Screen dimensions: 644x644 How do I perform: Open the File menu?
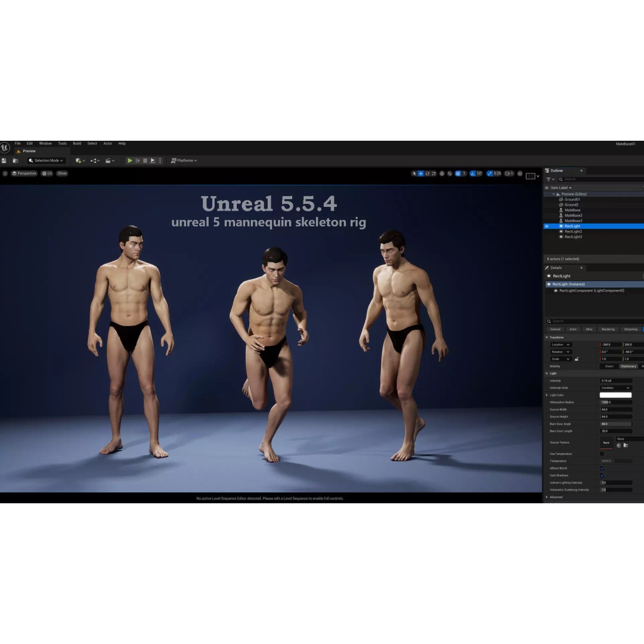(x=18, y=144)
